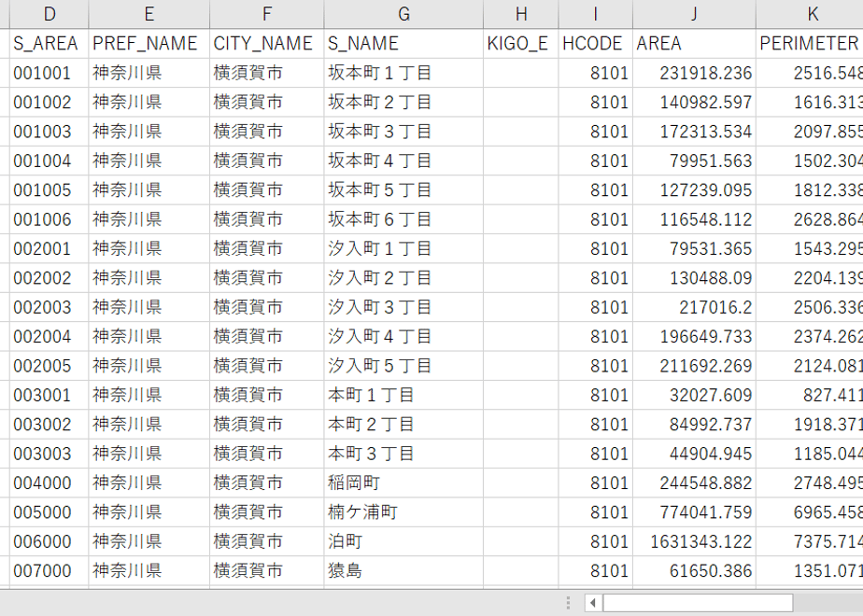Viewport: 863px width, 616px height.
Task: Select cell 坂本町５丁目
Action: (x=403, y=190)
